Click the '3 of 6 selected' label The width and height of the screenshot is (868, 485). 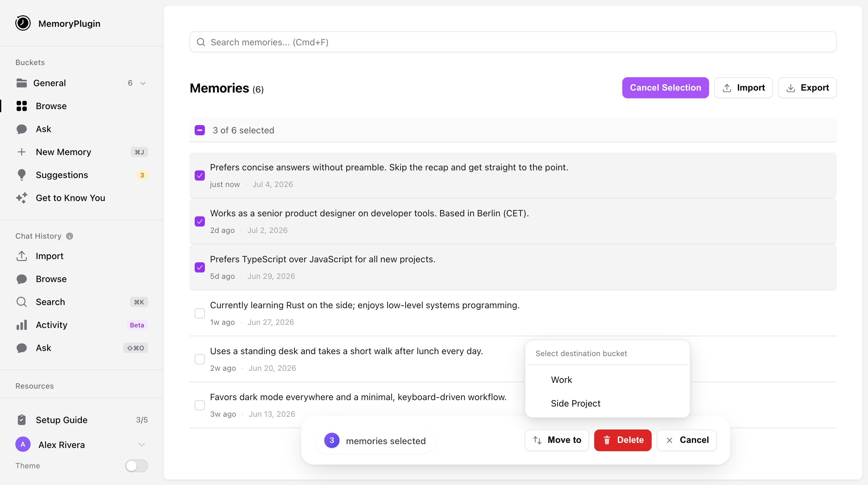(243, 130)
